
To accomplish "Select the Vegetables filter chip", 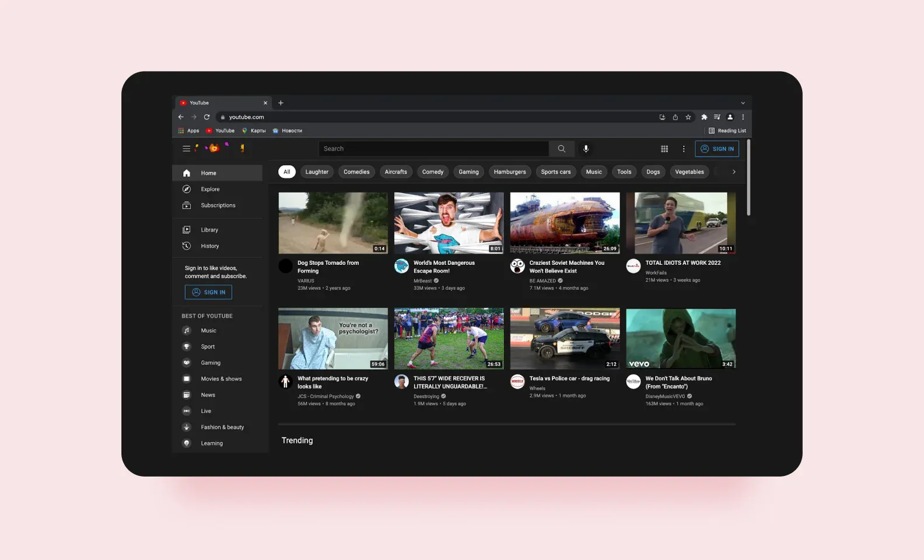I will [689, 172].
